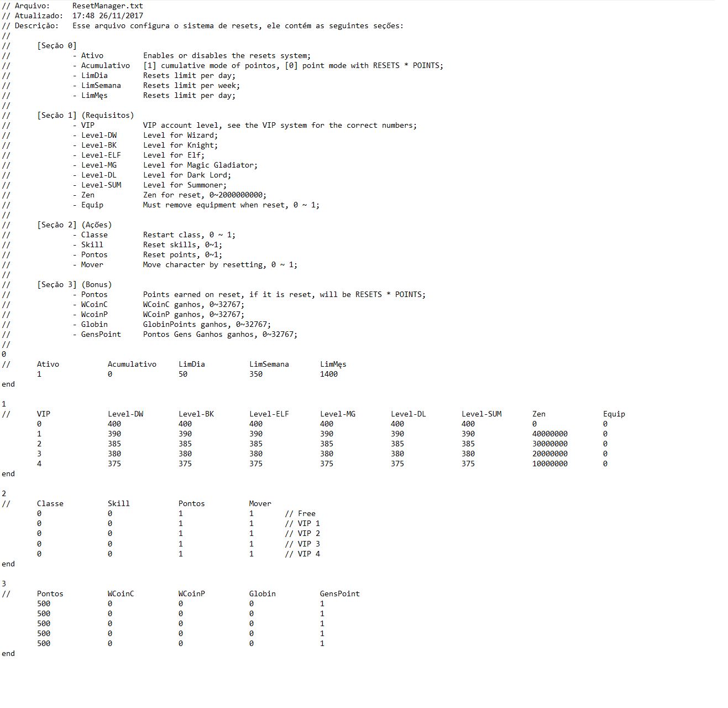The image size is (728, 708).
Task: Click the '// VIP 2' row comment
Action: click(302, 534)
